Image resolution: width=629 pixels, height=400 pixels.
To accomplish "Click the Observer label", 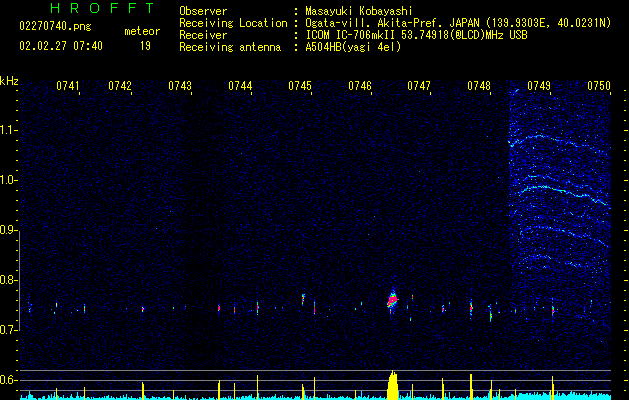I will (x=203, y=11).
